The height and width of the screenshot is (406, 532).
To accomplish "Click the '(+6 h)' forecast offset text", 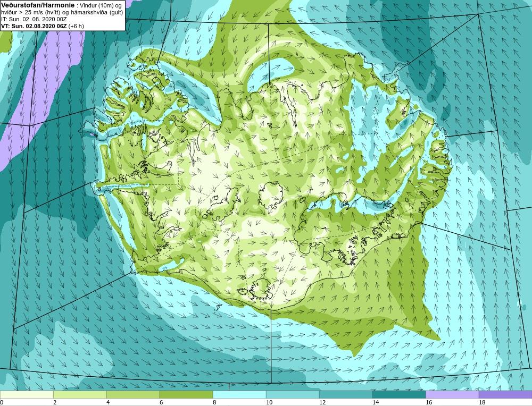I will [x=76, y=26].
